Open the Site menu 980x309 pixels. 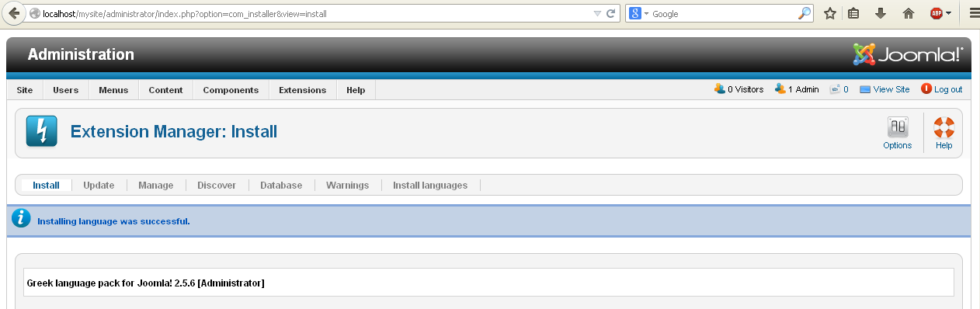25,90
